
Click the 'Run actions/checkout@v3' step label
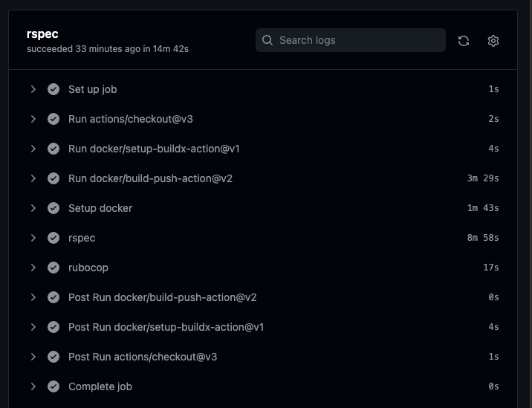[x=131, y=119]
